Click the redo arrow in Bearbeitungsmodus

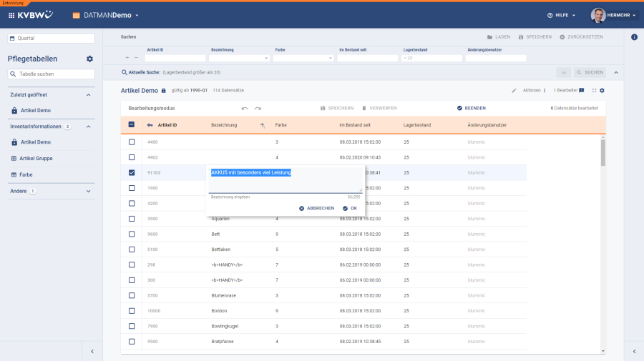click(258, 108)
